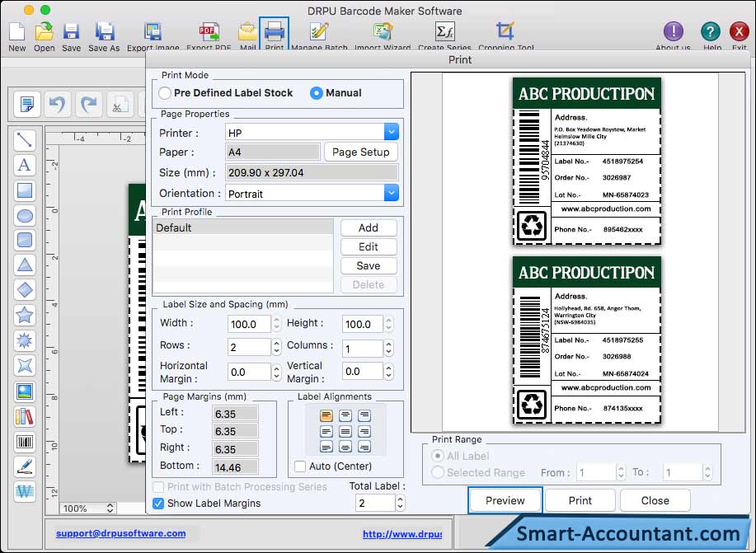Select the signature pen tool
Screen dimensions: 756x553
coord(25,466)
